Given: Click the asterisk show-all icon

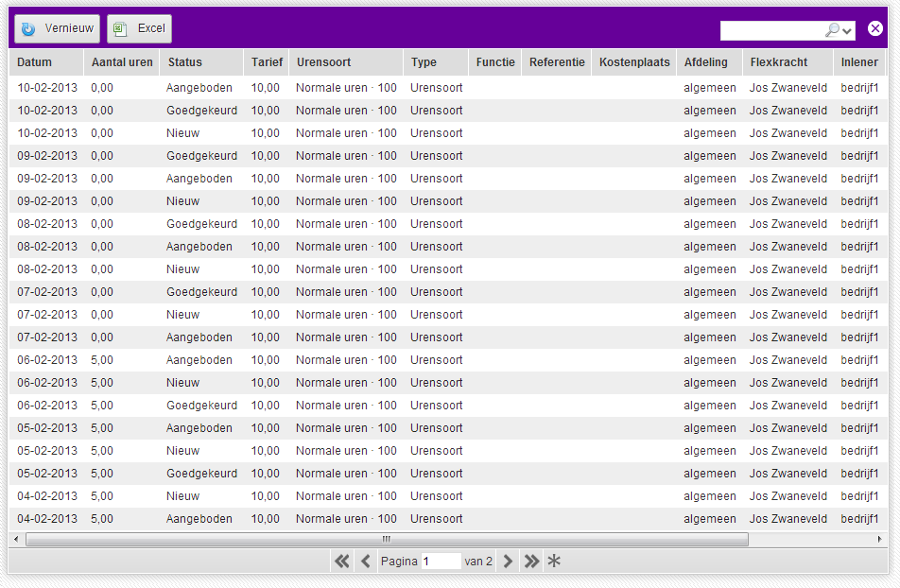Looking at the screenshot, I should click(x=554, y=561).
